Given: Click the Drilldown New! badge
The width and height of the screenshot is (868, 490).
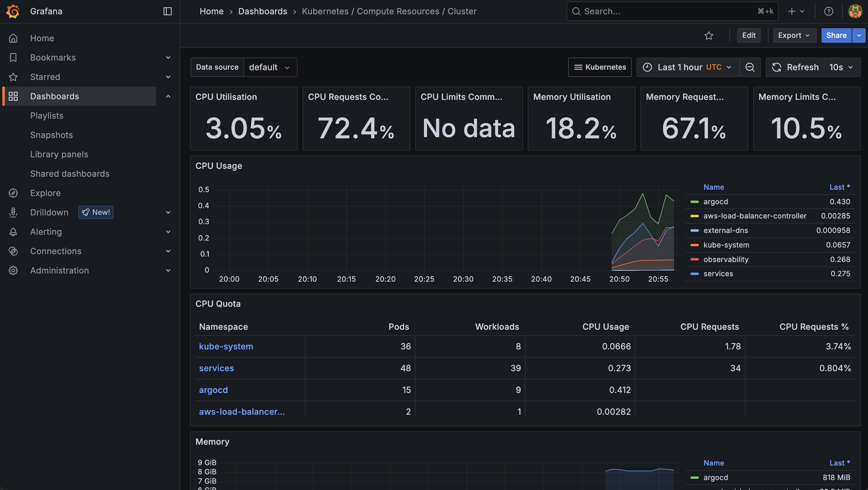Looking at the screenshot, I should (x=96, y=212).
